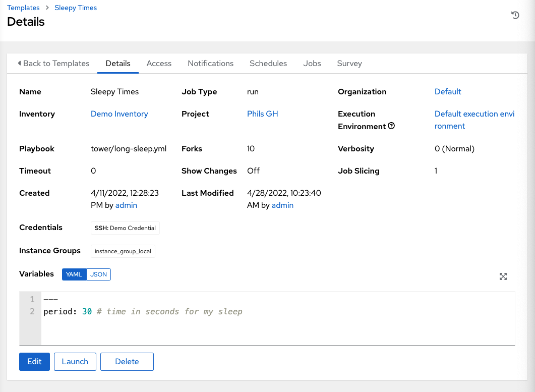Viewport: 535px width, 392px height.
Task: Click the Forks value 10
Action: 251,148
